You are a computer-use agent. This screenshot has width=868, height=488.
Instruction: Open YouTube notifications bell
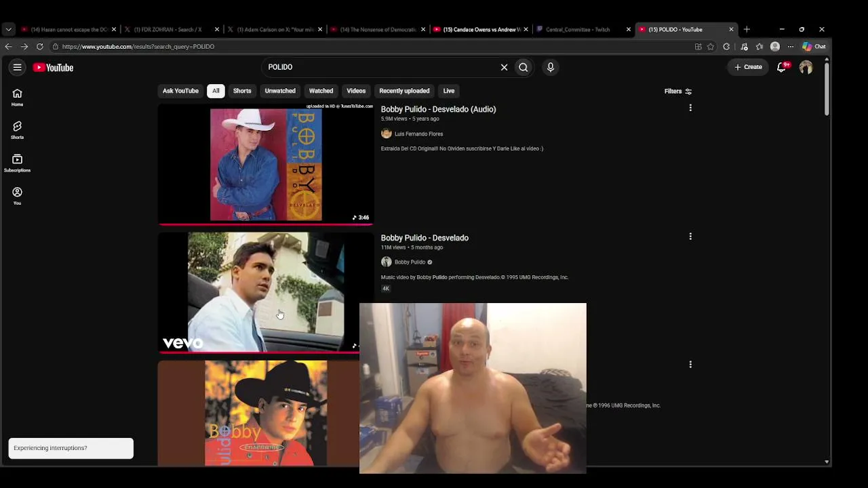[782, 67]
